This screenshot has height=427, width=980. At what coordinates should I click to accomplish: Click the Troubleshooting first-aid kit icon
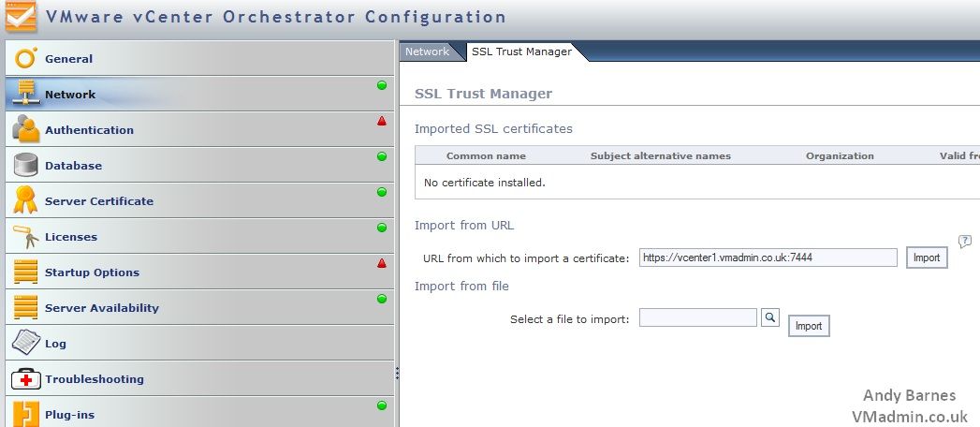coord(25,379)
